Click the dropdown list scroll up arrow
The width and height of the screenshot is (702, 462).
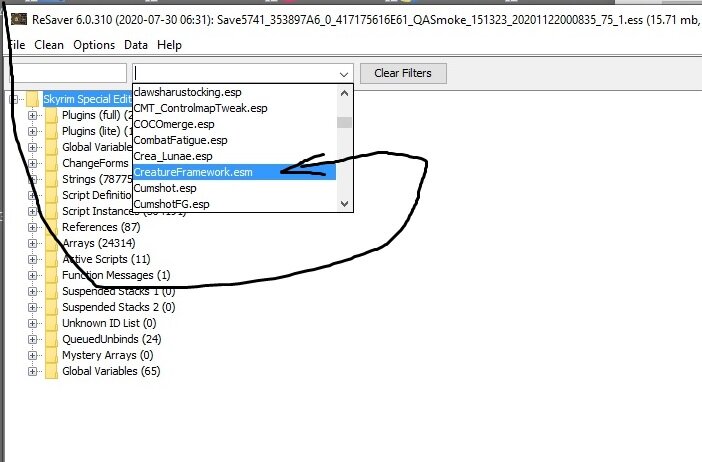(344, 93)
